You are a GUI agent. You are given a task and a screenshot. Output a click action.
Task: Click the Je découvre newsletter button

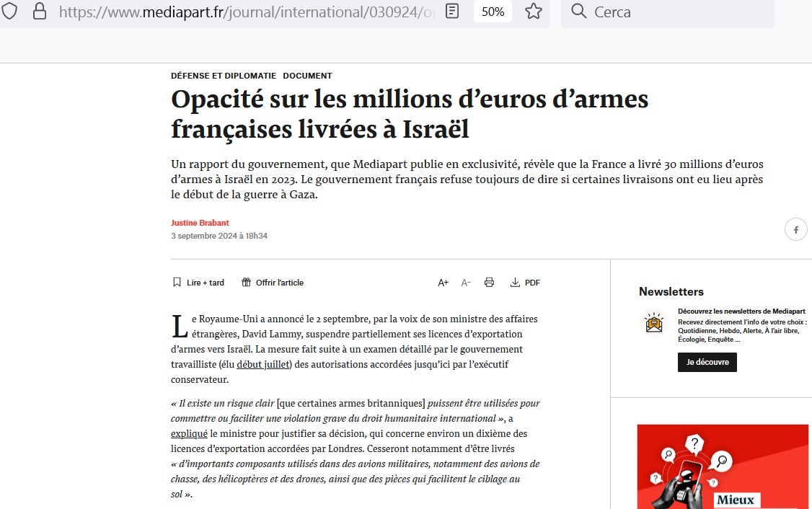[x=707, y=362]
